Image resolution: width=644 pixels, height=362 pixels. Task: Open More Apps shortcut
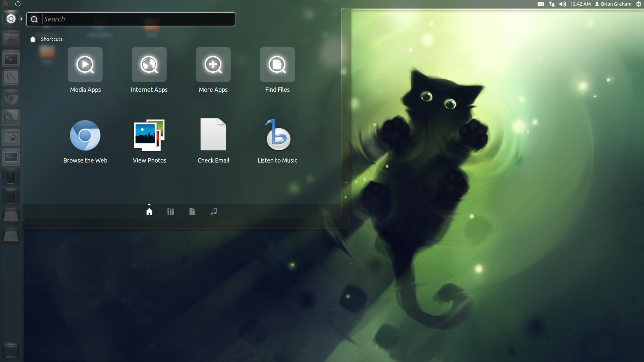click(213, 70)
